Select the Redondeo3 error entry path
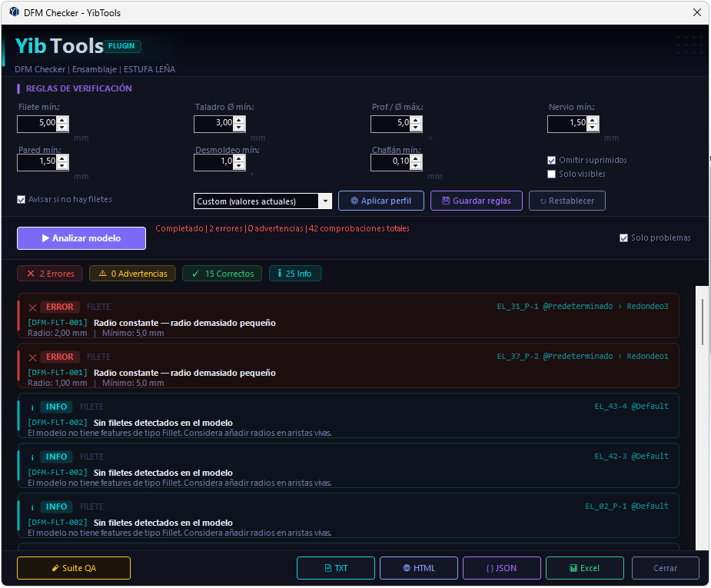 (583, 307)
